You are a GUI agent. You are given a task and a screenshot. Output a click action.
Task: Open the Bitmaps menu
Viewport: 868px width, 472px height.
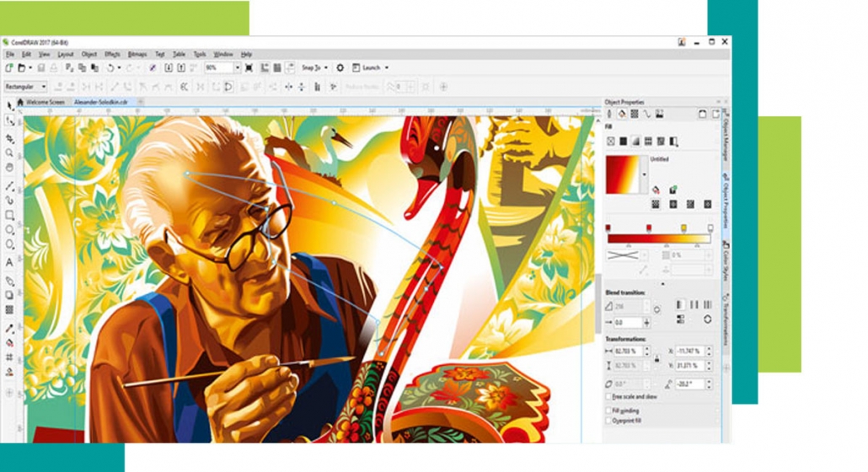pyautogui.click(x=137, y=54)
